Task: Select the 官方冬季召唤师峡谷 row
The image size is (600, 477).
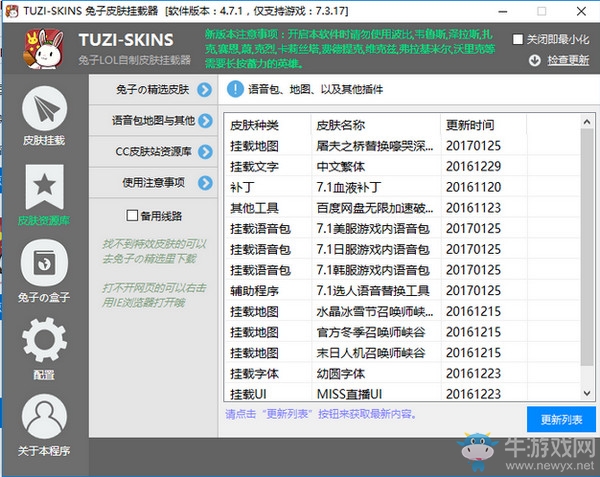Action: [403, 332]
